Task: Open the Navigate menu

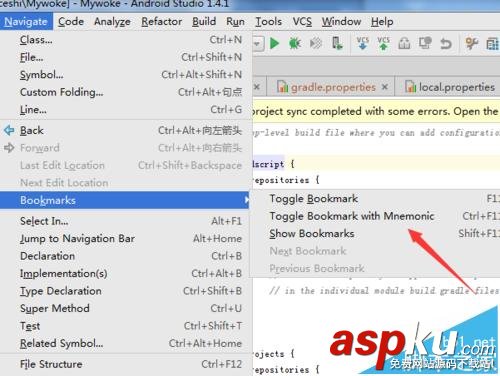Action: tap(26, 22)
